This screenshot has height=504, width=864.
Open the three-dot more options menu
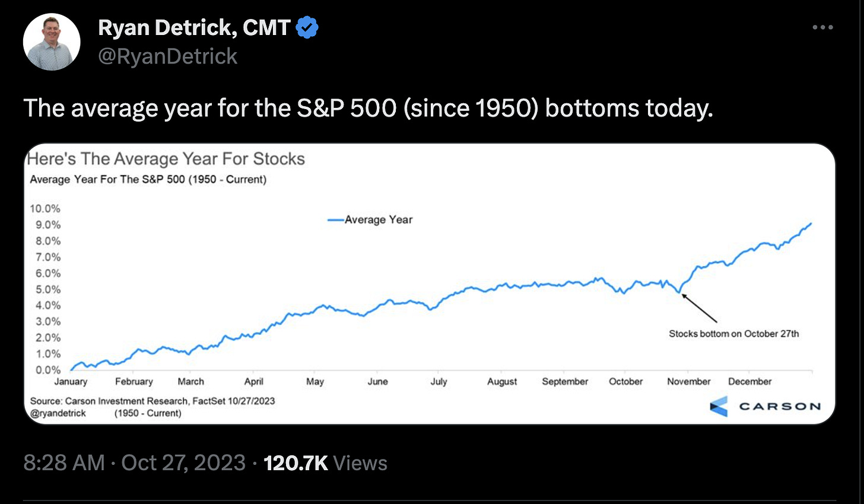[x=822, y=27]
